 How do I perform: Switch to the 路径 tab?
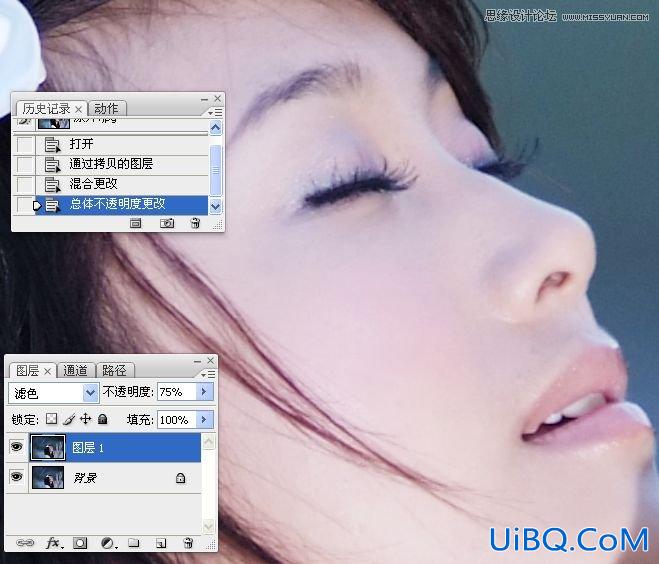point(114,370)
